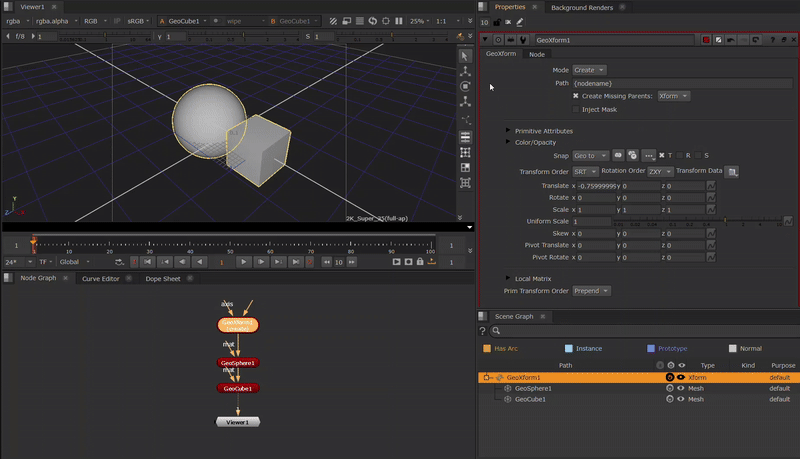Expand the Primitive Attributes section
This screenshot has width=800, height=459.
coord(508,131)
